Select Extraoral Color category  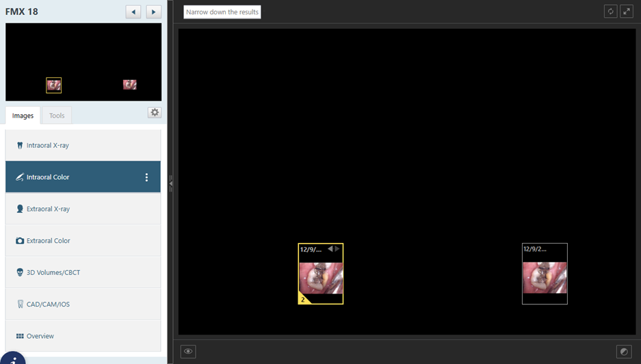[x=83, y=240]
